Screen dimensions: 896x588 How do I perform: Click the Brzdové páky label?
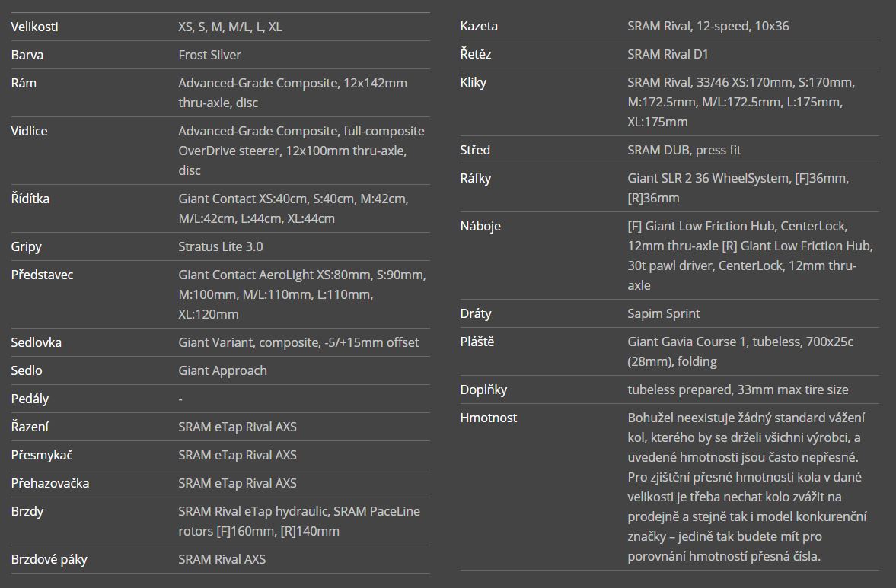coord(49,559)
